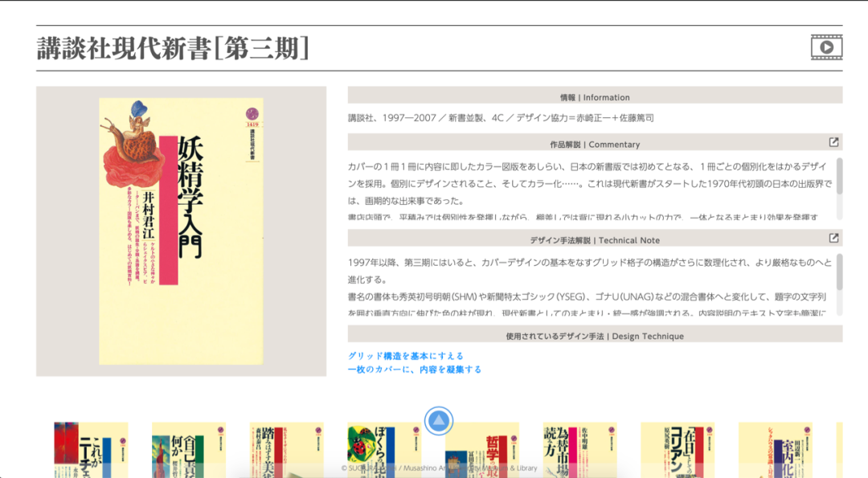Click the 情報 | Information header
The height and width of the screenshot is (478, 868).
coord(595,95)
